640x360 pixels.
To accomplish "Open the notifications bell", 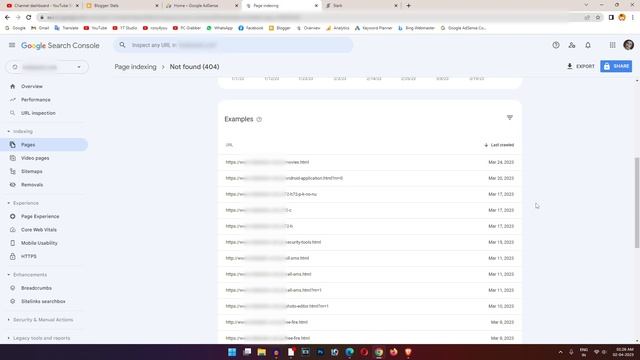I will (x=588, y=45).
